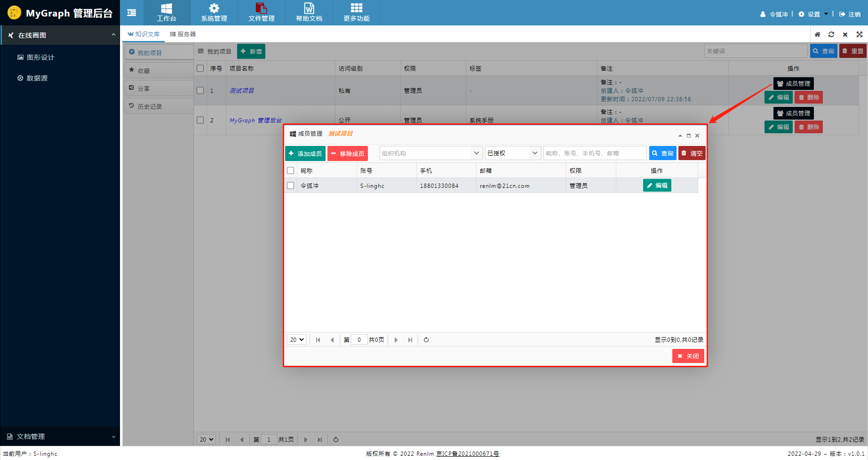Click 重置 in the project toolbar
Image resolution: width=868 pixels, height=460 pixels.
click(x=853, y=51)
